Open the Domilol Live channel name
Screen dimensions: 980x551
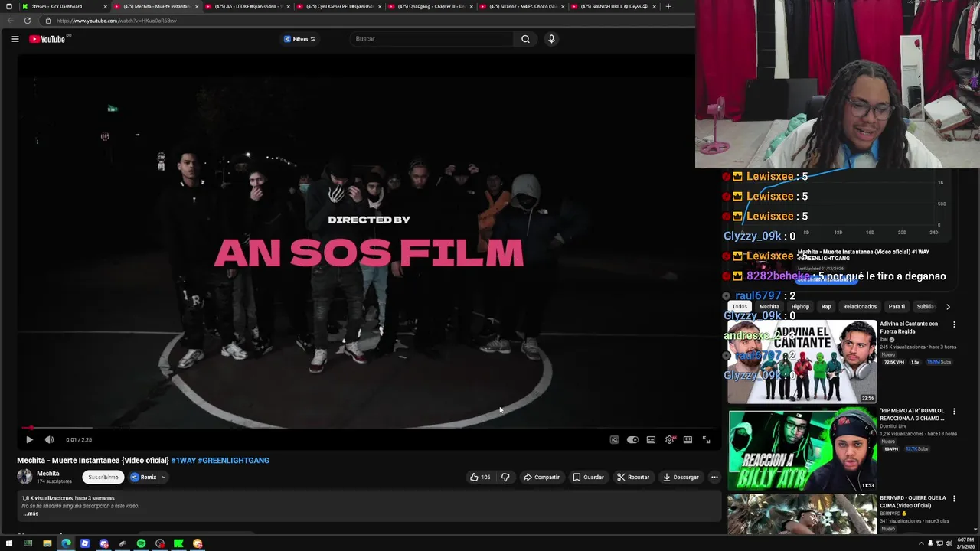[893, 426]
